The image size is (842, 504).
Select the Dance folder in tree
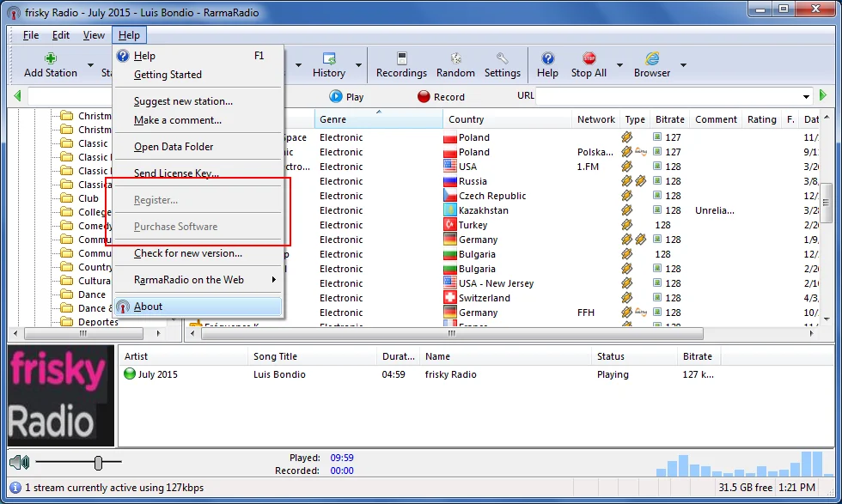pyautogui.click(x=92, y=295)
